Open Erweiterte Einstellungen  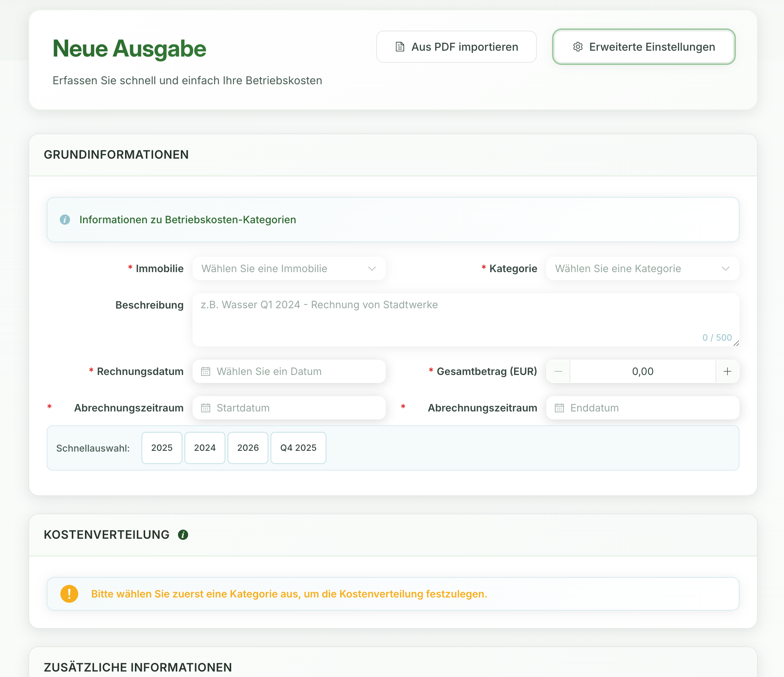[643, 47]
